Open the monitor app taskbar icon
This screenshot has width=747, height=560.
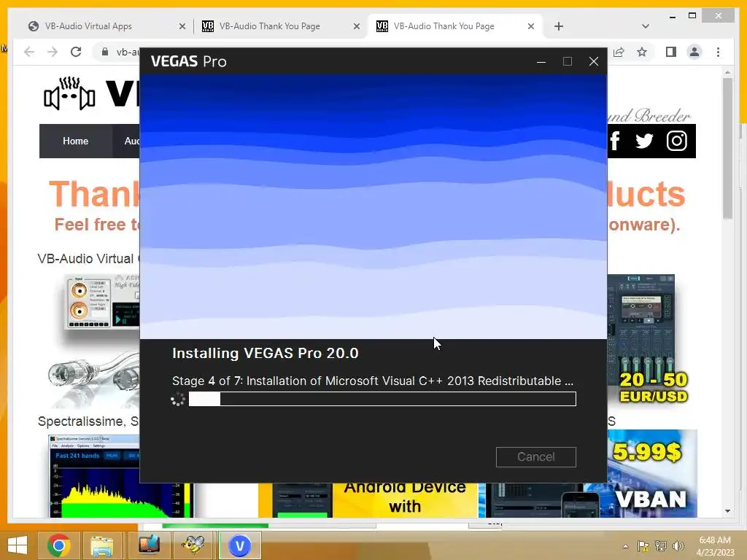coord(149,545)
